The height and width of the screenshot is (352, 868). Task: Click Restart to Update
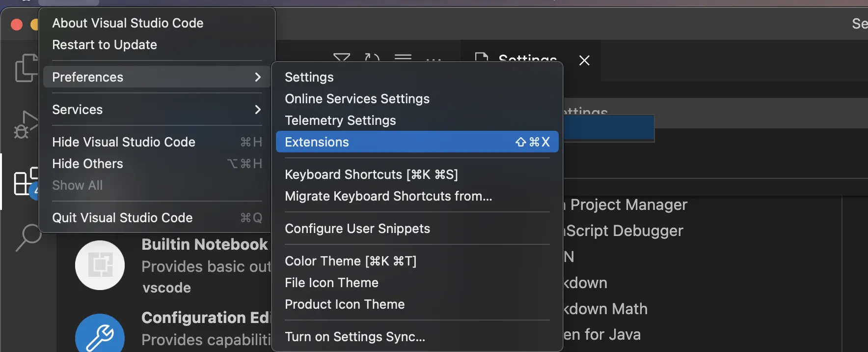(x=105, y=45)
